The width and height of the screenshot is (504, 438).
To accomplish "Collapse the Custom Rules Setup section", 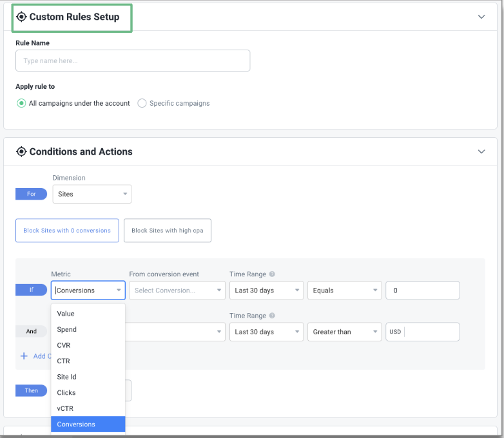I will click(x=481, y=17).
